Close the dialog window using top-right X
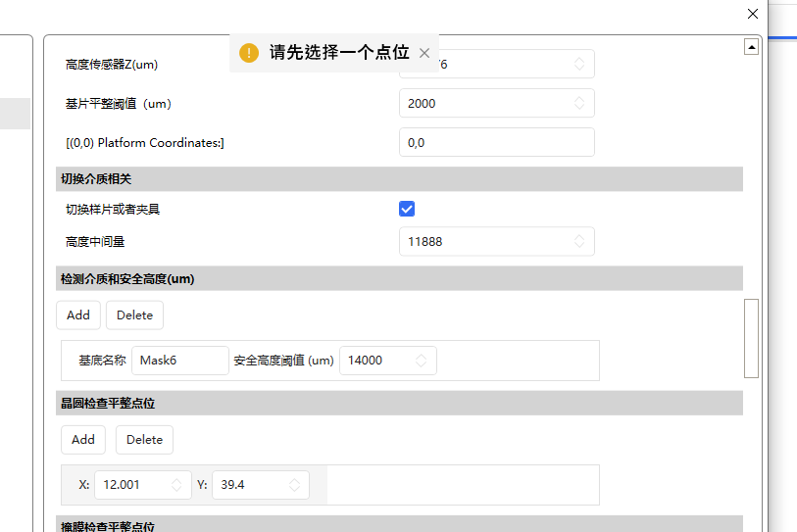 [753, 14]
